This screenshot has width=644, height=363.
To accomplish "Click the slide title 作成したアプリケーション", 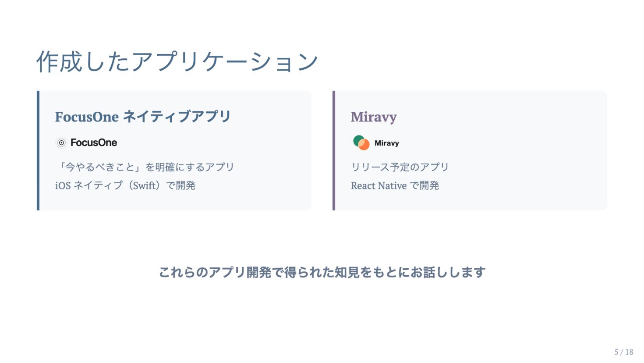I will (177, 61).
